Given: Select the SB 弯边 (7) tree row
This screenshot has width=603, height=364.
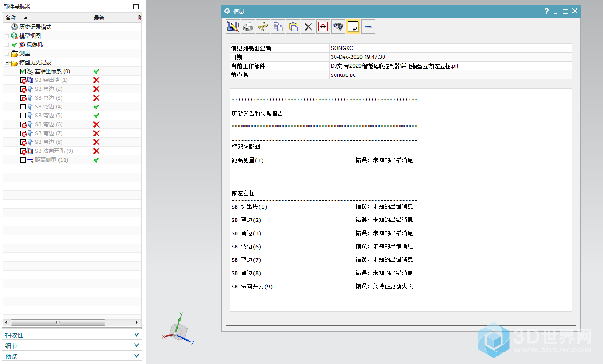Looking at the screenshot, I should (72, 133).
